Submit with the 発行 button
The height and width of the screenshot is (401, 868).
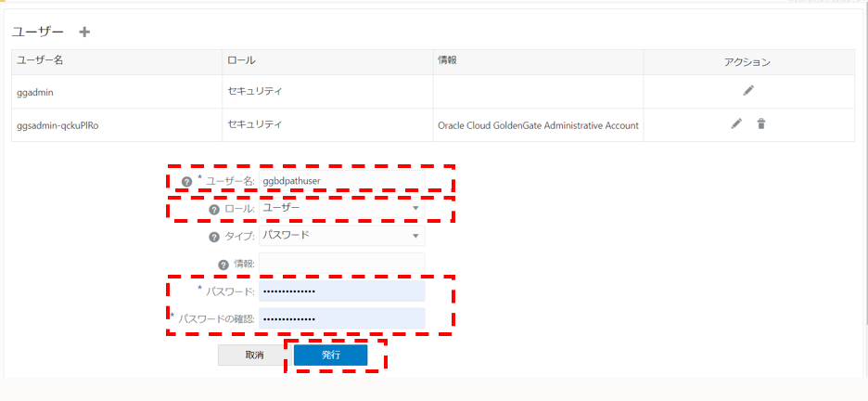(330, 356)
